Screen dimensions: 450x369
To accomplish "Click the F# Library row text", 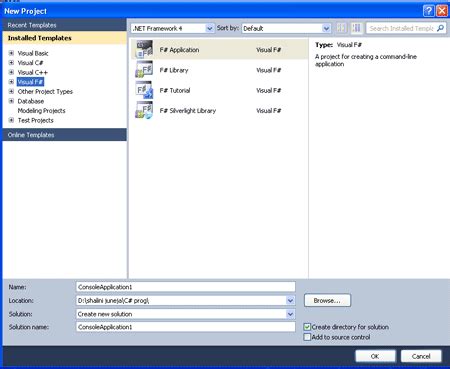I will [174, 70].
